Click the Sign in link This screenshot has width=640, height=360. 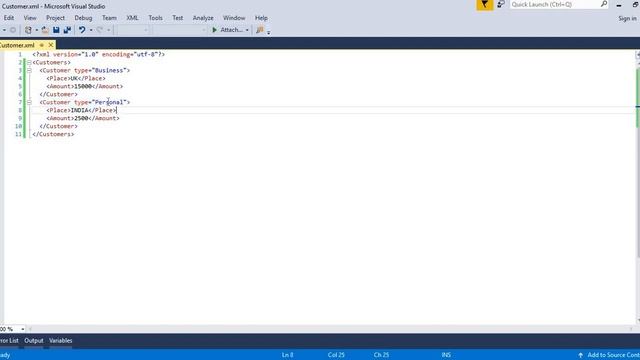point(627,18)
